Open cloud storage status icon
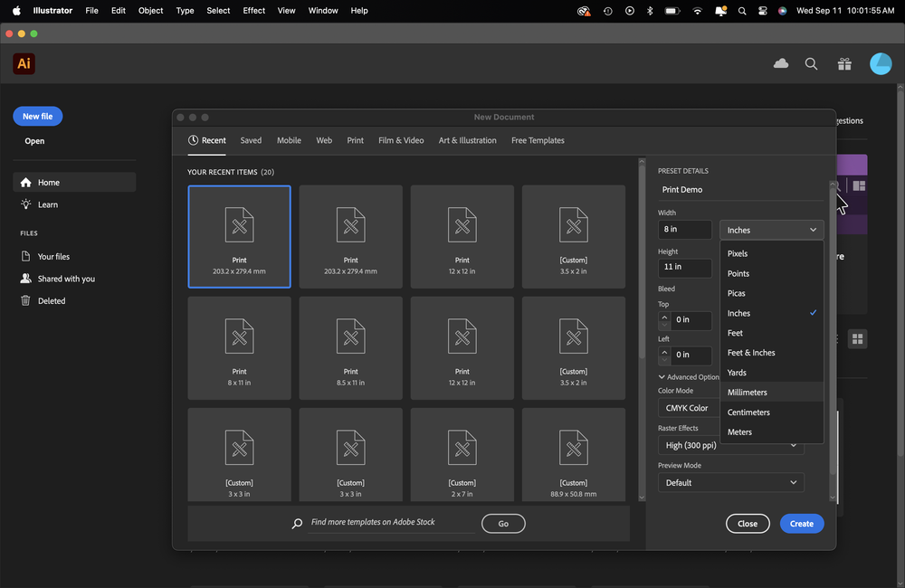 coord(781,63)
